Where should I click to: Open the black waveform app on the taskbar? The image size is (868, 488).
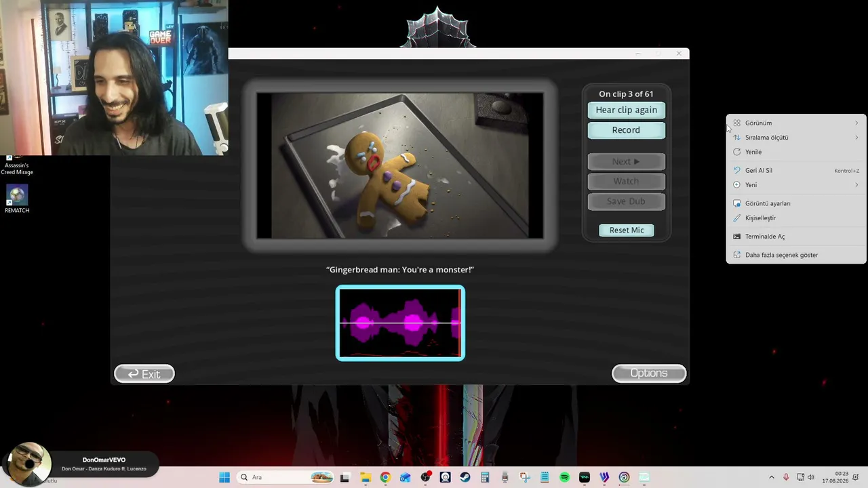(585, 477)
